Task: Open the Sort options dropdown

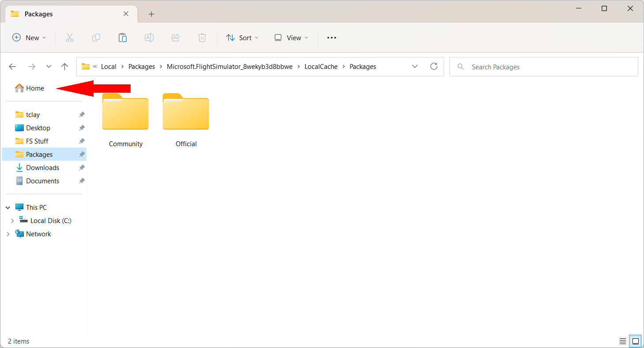Action: click(x=242, y=38)
